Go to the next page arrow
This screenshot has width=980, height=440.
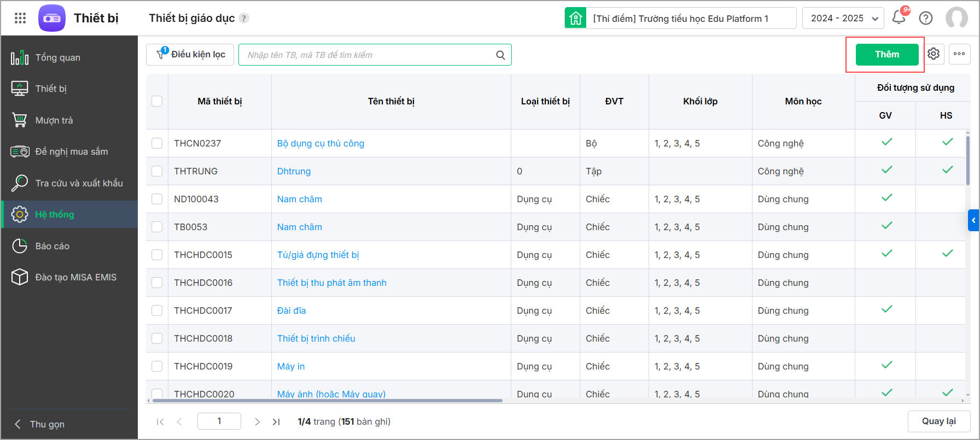pos(257,421)
